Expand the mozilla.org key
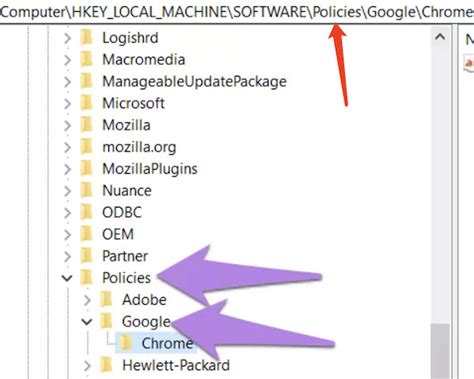 coord(67,147)
